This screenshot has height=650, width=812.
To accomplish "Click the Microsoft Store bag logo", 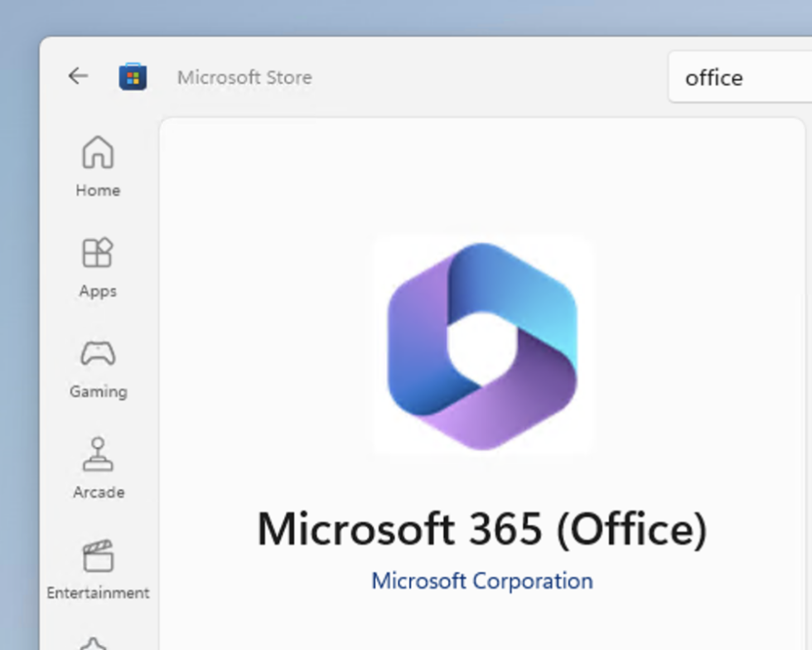I will [x=133, y=77].
